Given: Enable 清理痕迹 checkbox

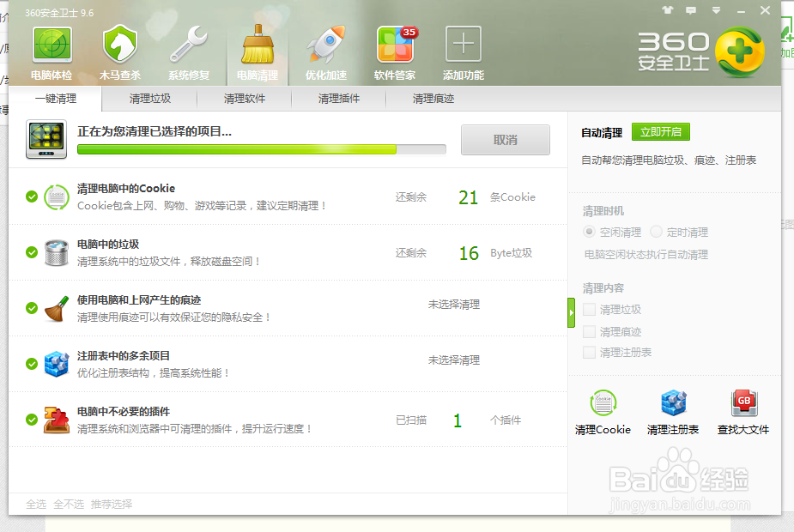Looking at the screenshot, I should pyautogui.click(x=589, y=331).
